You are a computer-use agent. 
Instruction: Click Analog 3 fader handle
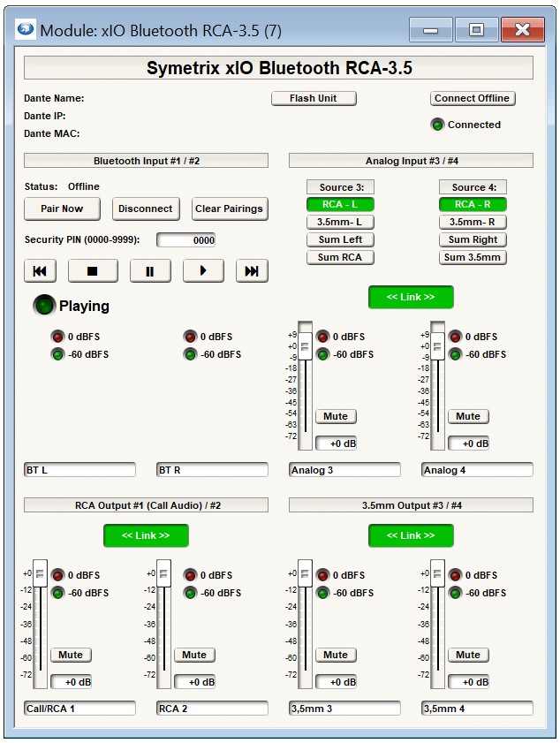point(305,347)
